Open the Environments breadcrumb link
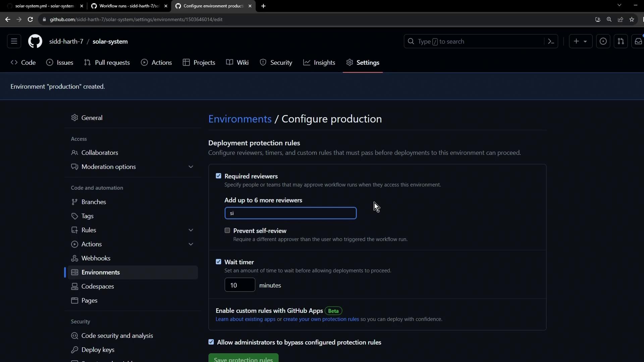Image resolution: width=644 pixels, height=362 pixels. tap(240, 119)
